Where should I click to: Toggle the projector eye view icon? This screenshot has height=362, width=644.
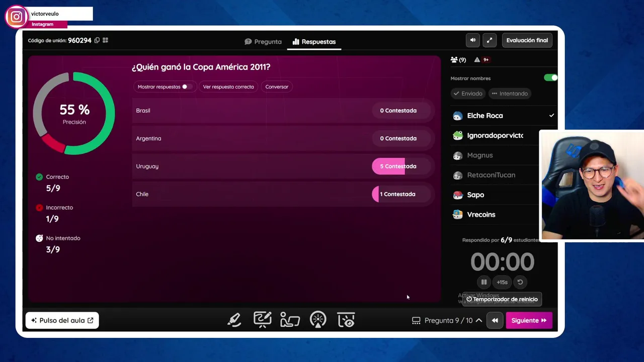[346, 320]
